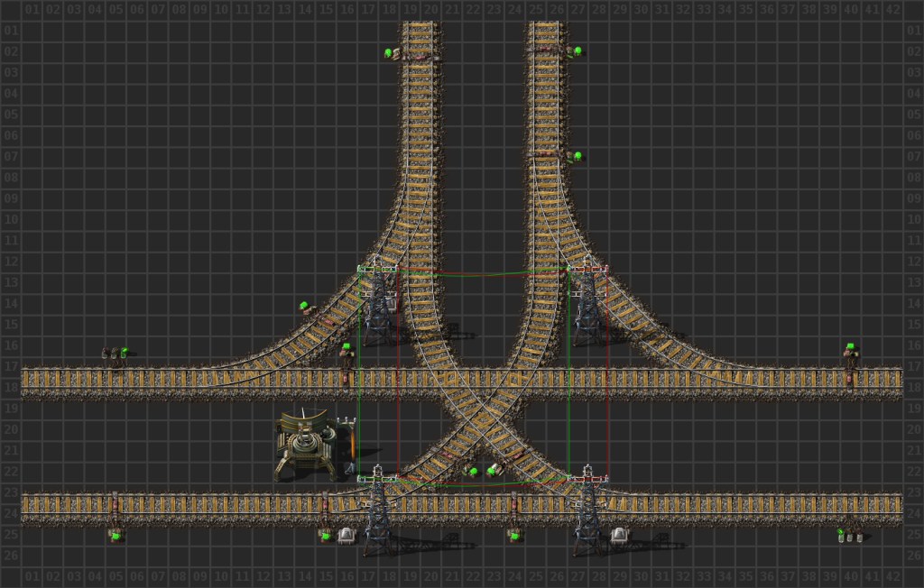Select the upper-right big electric pole

[x=587, y=303]
